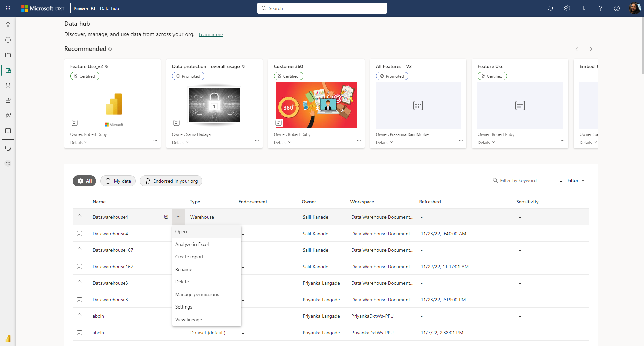Open Datawarehouse167 warehouse entry

tap(113, 250)
